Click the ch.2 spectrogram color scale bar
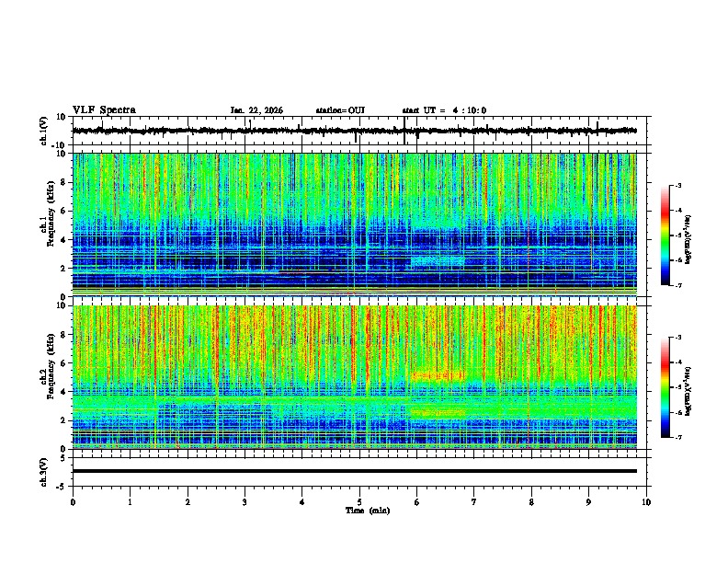The image size is (728, 563). point(665,387)
